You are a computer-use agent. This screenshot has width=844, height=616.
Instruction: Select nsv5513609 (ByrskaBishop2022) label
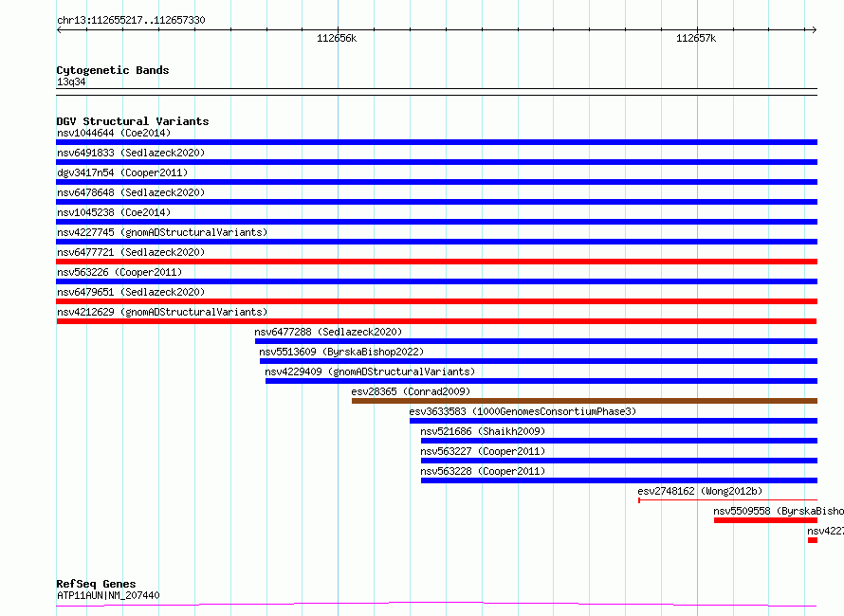coord(341,352)
